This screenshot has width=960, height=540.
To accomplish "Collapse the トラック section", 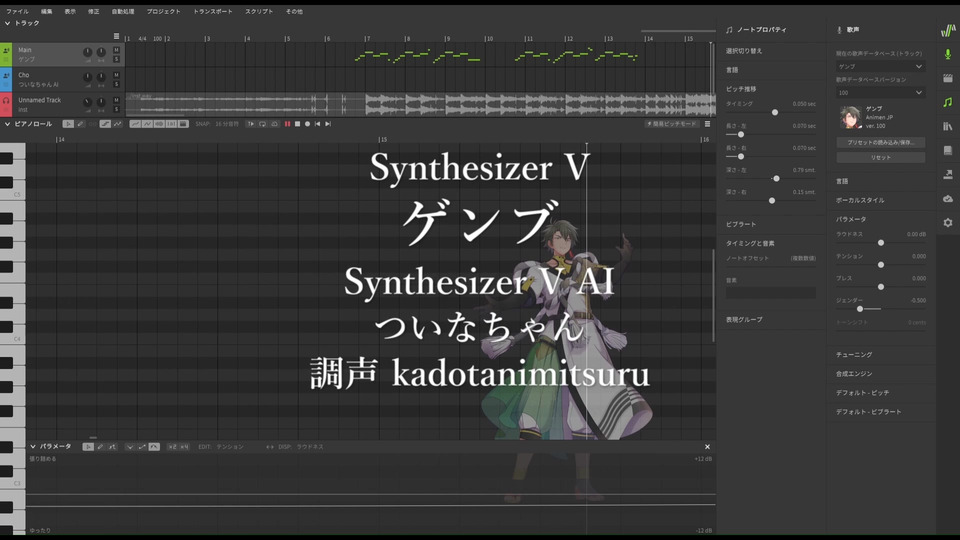I will pyautogui.click(x=7, y=23).
